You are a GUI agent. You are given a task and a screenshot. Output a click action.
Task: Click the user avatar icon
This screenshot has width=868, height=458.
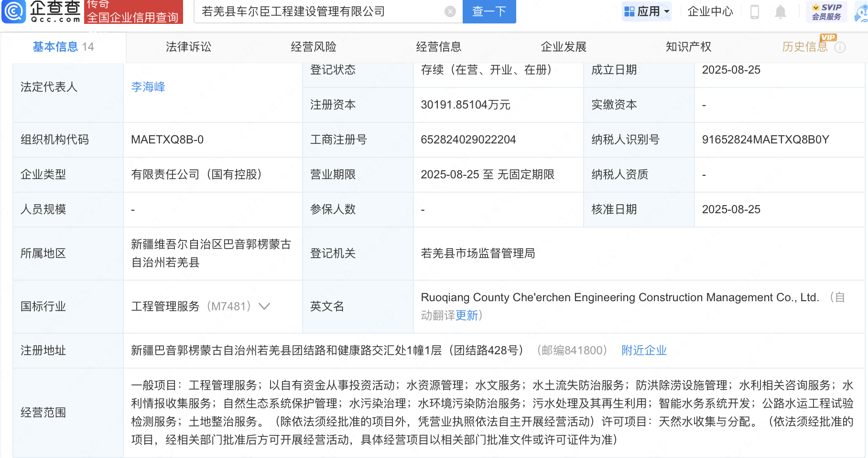(x=862, y=12)
